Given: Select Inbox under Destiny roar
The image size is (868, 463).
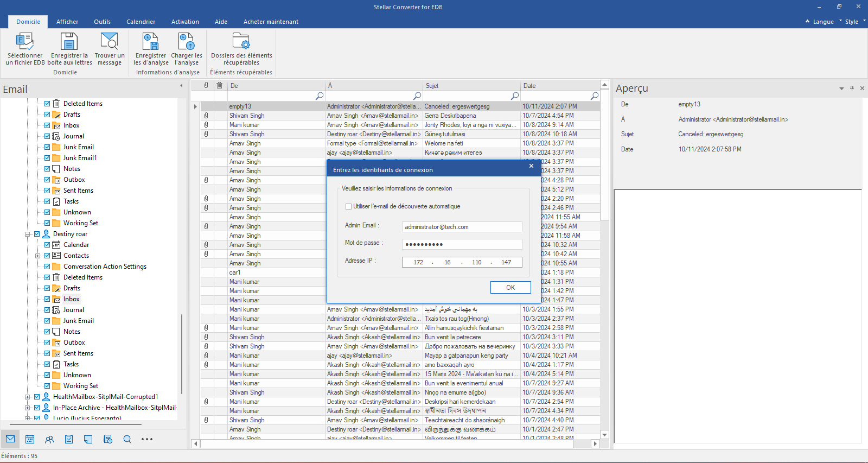Looking at the screenshot, I should coord(71,299).
